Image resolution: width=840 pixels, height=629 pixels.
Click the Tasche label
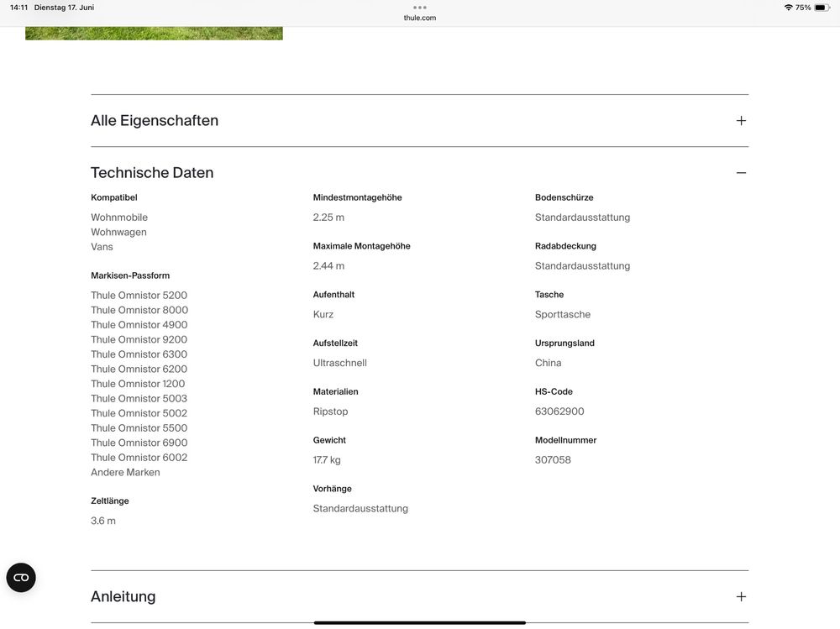click(549, 295)
